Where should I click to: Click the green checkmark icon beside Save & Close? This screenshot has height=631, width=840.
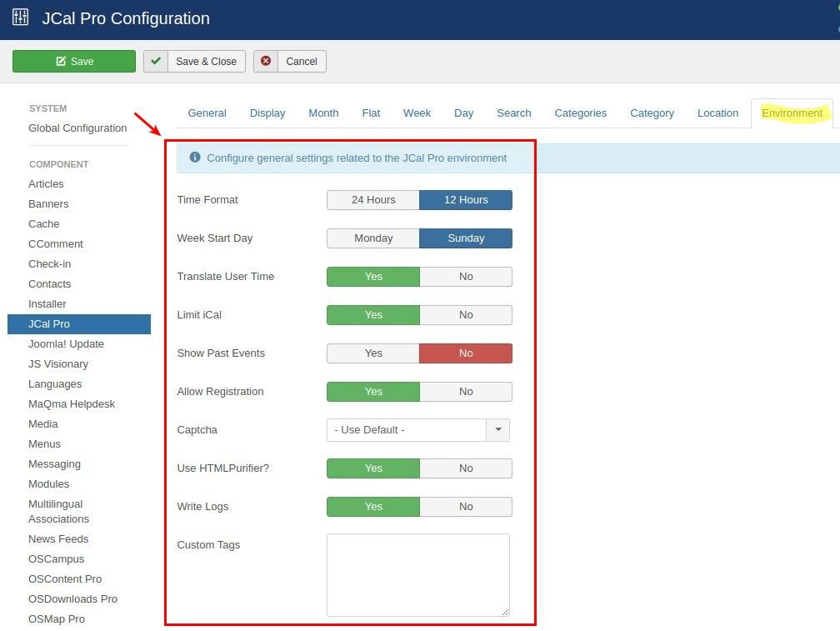(156, 61)
